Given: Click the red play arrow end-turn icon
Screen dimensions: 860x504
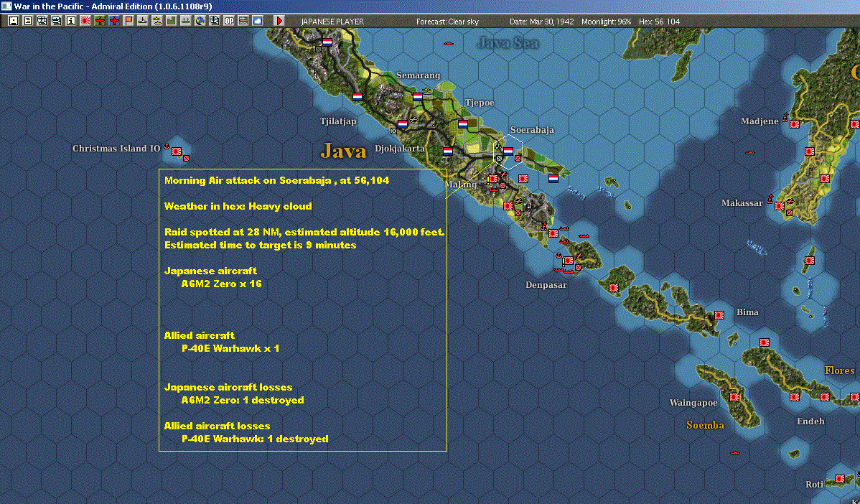Looking at the screenshot, I should pos(279,21).
